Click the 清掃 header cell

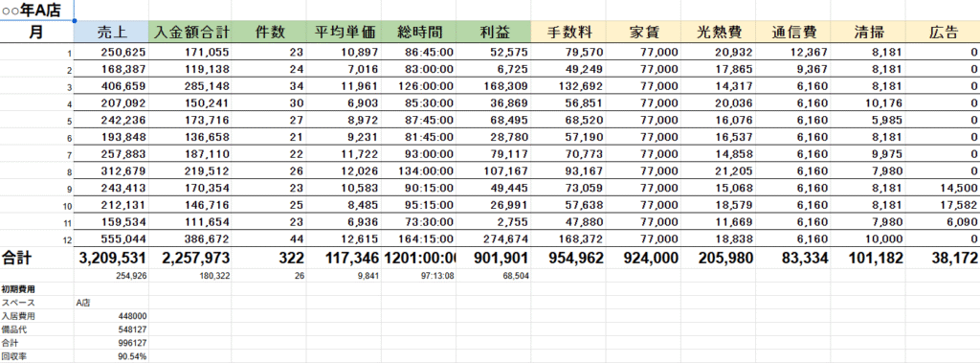point(867,33)
